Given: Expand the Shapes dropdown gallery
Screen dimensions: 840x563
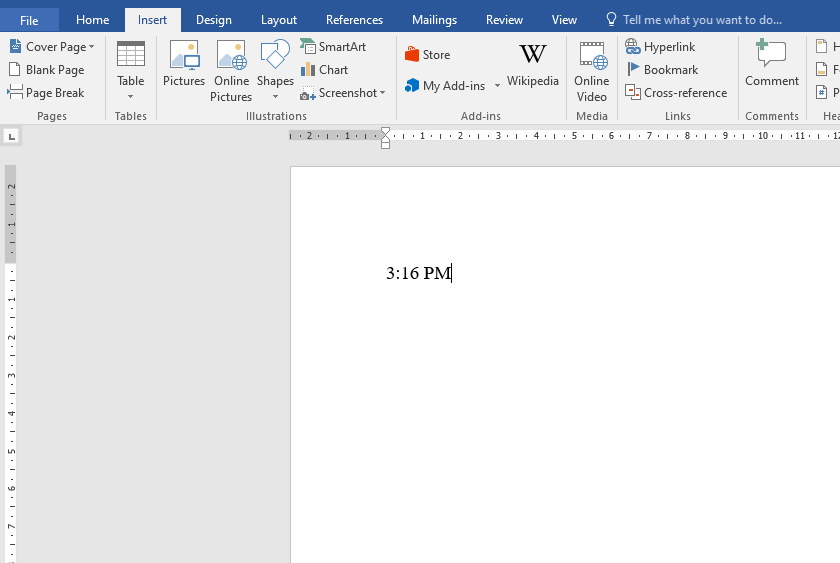Looking at the screenshot, I should (x=275, y=96).
